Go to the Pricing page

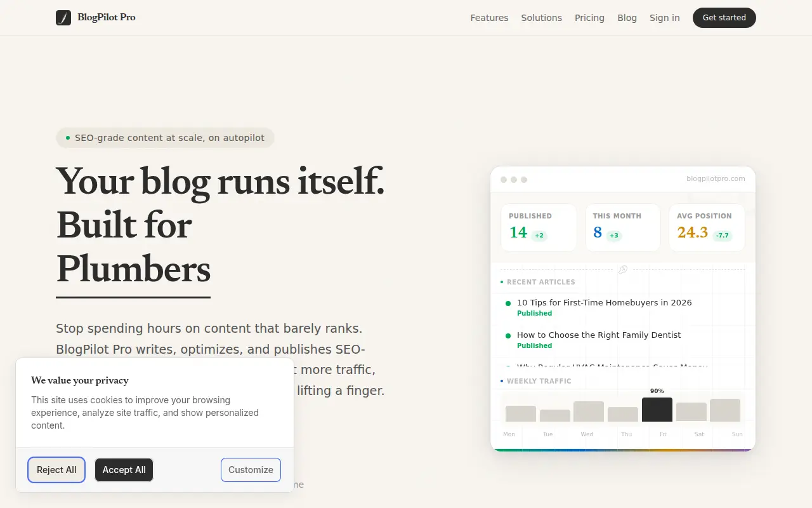coord(589,18)
